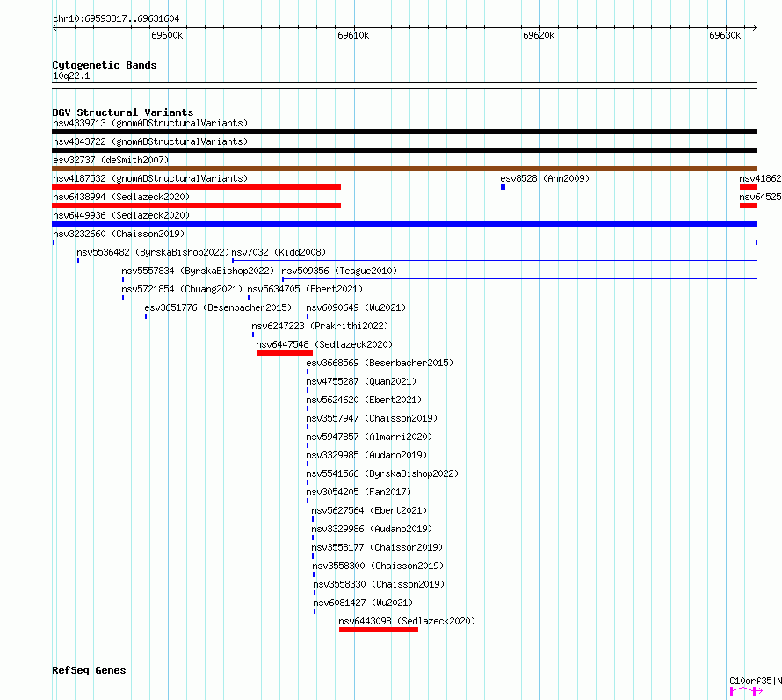Image resolution: width=782 pixels, height=700 pixels.
Task: Click nsv4187532 (gnomADStructuralVariants) label
Action: coord(150,178)
